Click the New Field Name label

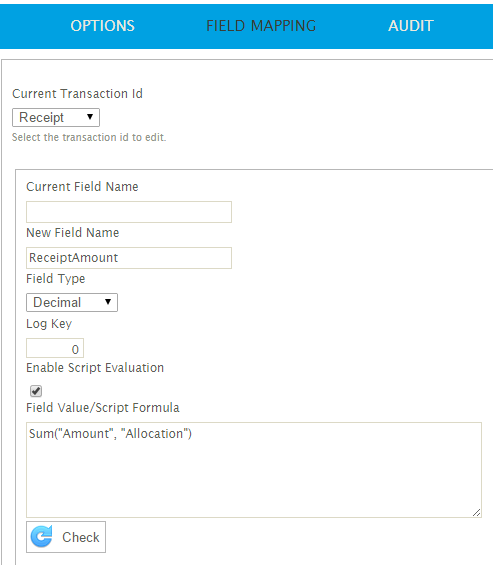tap(72, 233)
